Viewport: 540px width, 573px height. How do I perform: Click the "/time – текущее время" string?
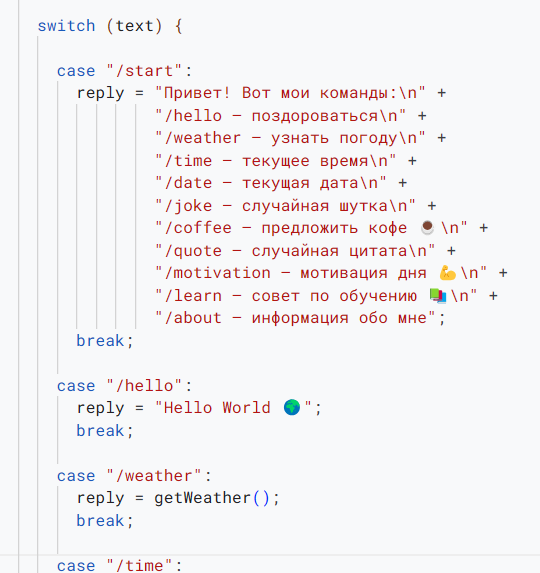[x=275, y=161]
